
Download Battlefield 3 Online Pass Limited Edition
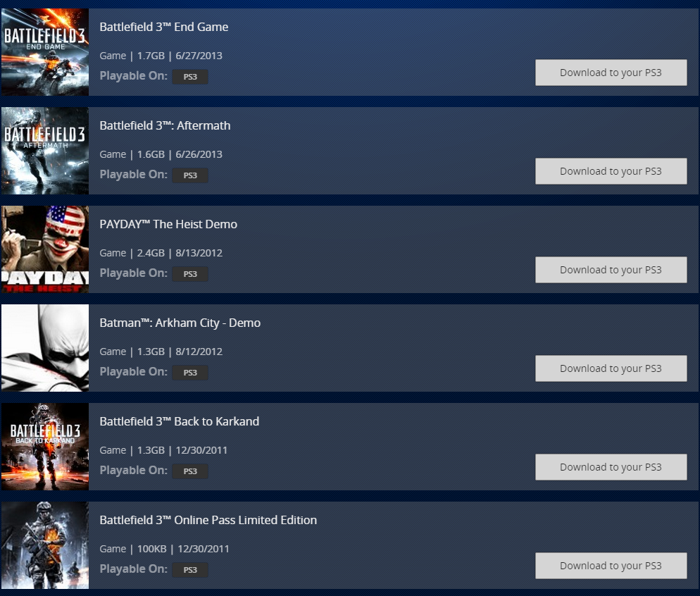coord(611,566)
